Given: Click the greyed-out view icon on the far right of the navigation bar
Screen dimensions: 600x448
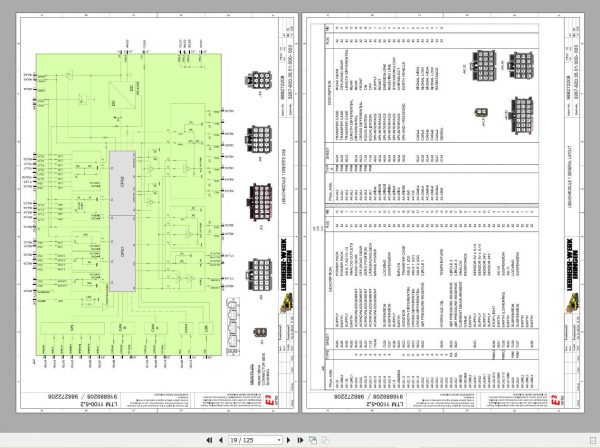Looking at the screenshot, I should 325,440.
